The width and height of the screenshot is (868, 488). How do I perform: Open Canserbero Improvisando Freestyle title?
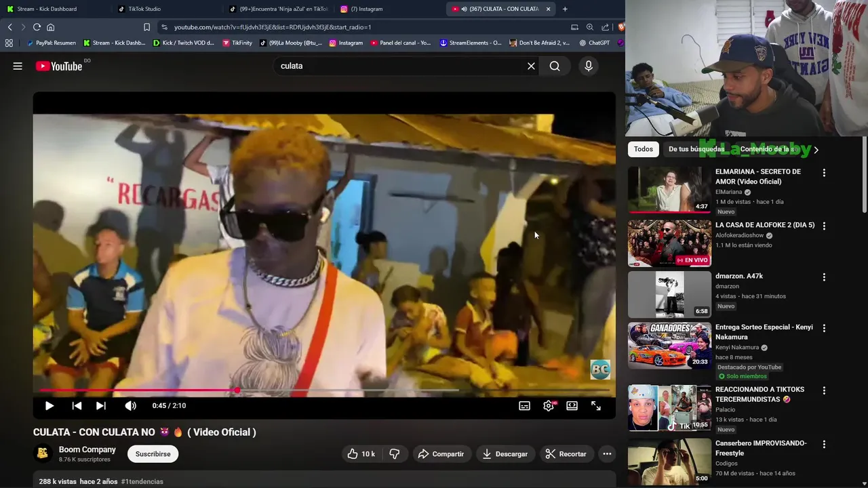point(761,448)
